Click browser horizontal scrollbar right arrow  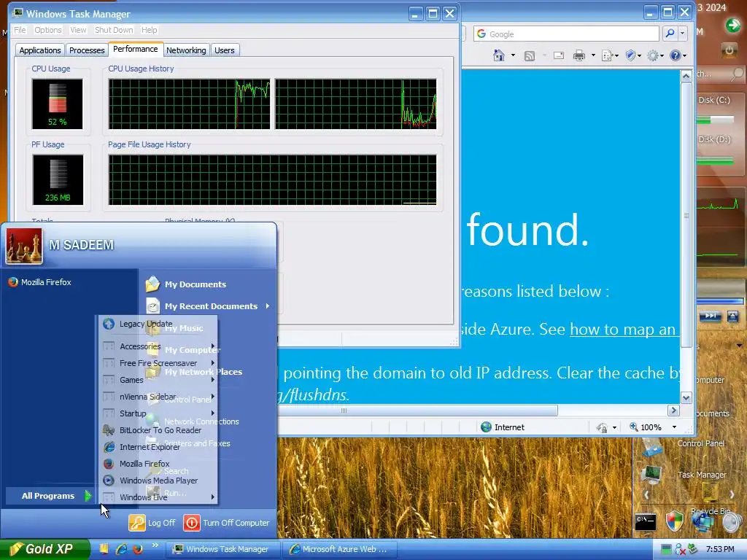point(673,410)
